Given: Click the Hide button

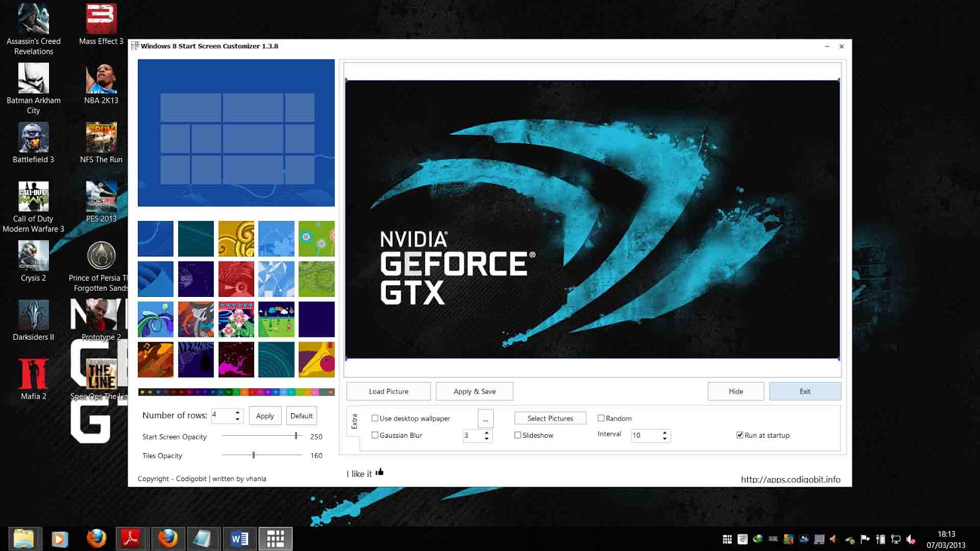Looking at the screenshot, I should pyautogui.click(x=736, y=391).
